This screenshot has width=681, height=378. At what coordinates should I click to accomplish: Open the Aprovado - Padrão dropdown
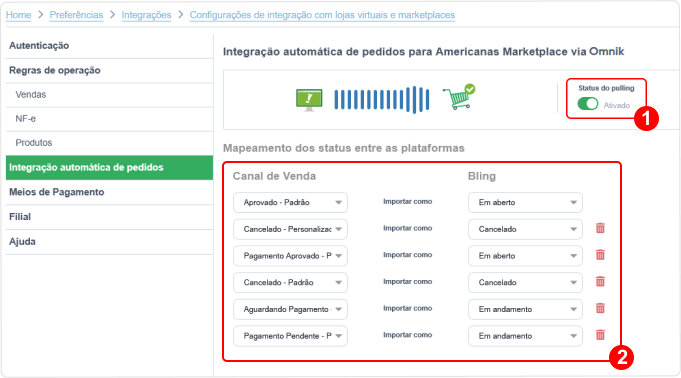point(290,202)
